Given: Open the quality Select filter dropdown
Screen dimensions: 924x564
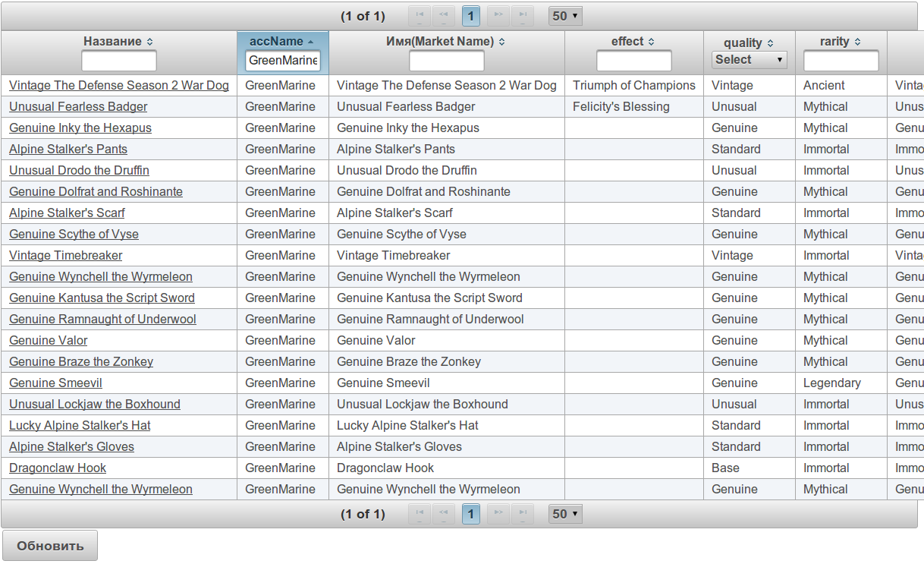Looking at the screenshot, I should pyautogui.click(x=749, y=60).
